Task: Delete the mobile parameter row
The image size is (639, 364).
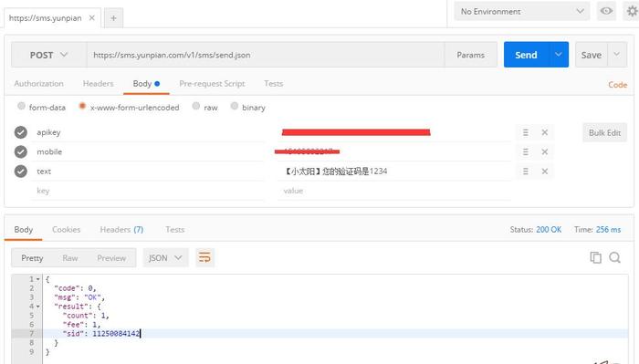Action: coord(544,151)
